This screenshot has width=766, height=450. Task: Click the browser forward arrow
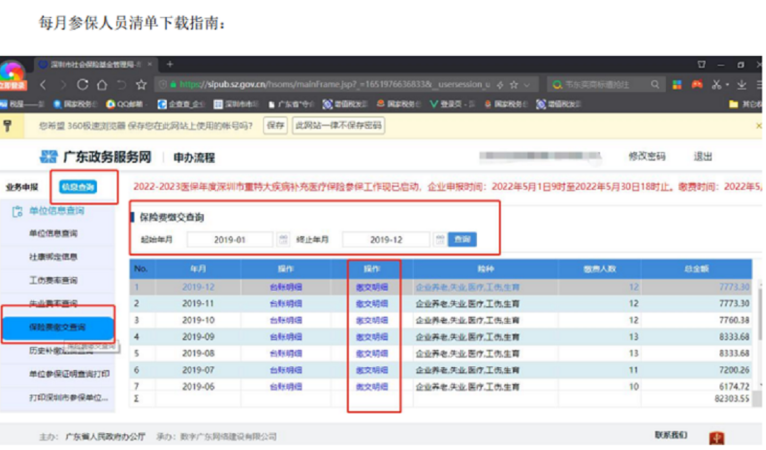click(x=63, y=85)
